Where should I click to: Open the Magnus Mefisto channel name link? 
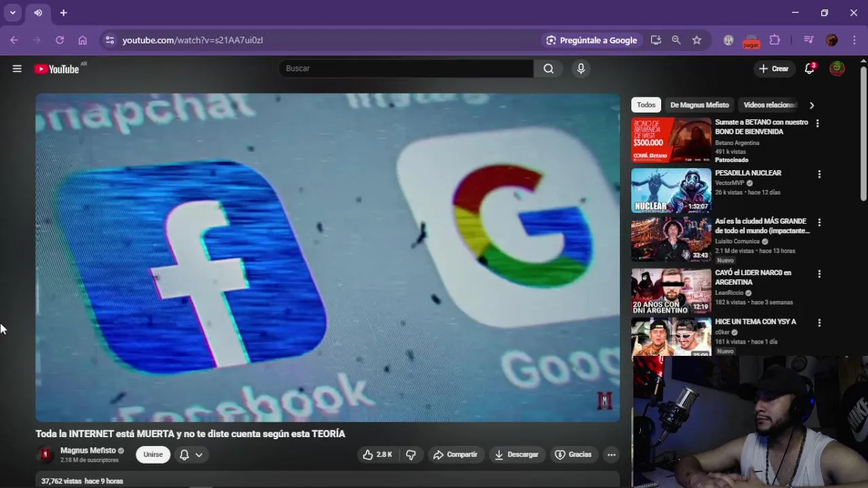click(87, 451)
